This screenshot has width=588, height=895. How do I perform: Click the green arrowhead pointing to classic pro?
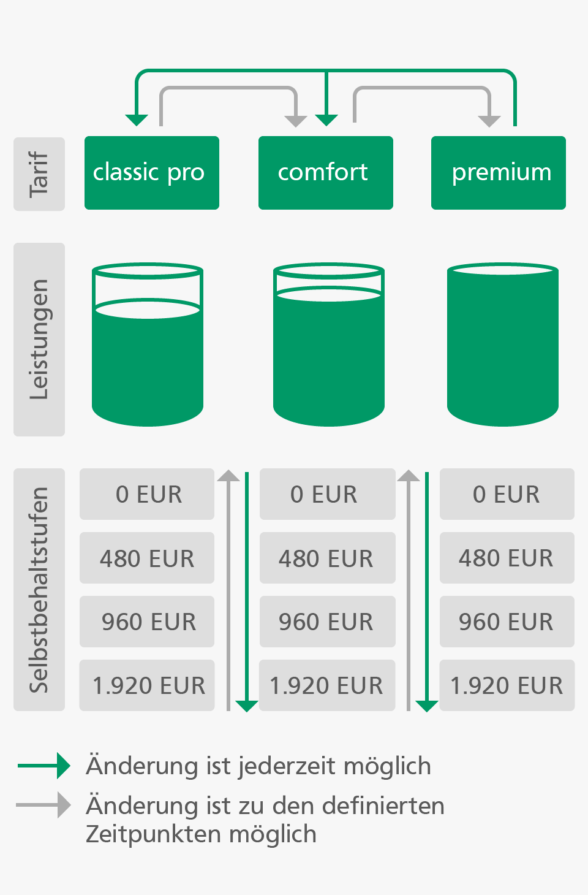pos(137,120)
